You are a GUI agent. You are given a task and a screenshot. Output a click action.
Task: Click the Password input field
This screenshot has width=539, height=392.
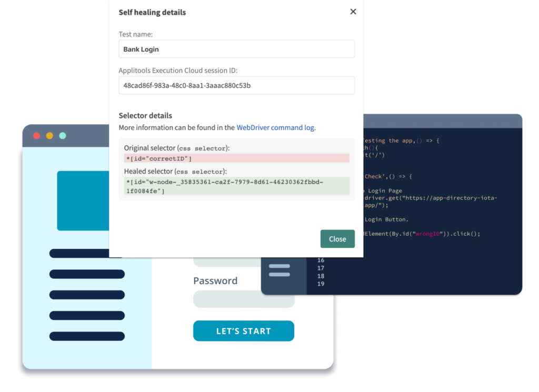pos(244,299)
